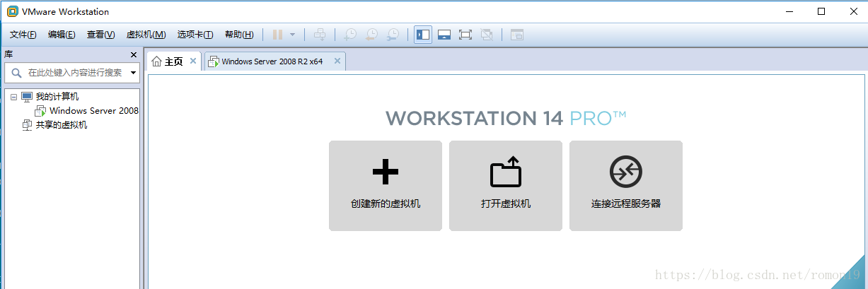868x289 pixels.
Task: Toggle the library sidebar view icon
Action: (423, 35)
